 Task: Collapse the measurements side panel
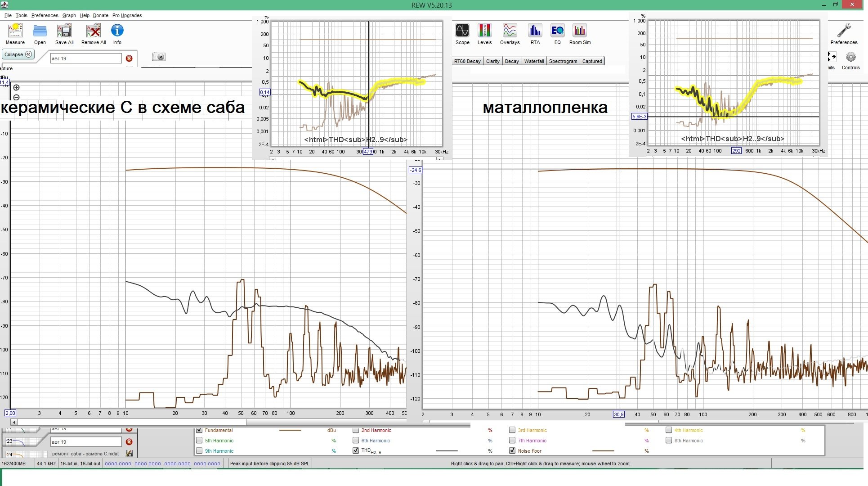point(18,54)
